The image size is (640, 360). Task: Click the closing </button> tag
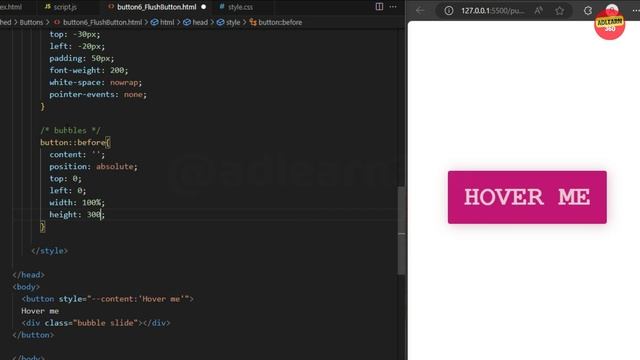pos(33,335)
